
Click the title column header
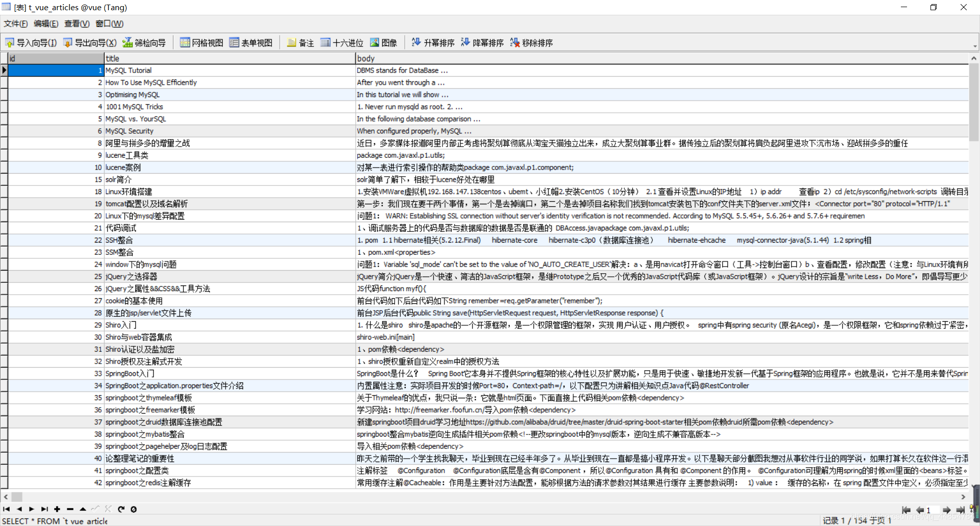[230, 58]
